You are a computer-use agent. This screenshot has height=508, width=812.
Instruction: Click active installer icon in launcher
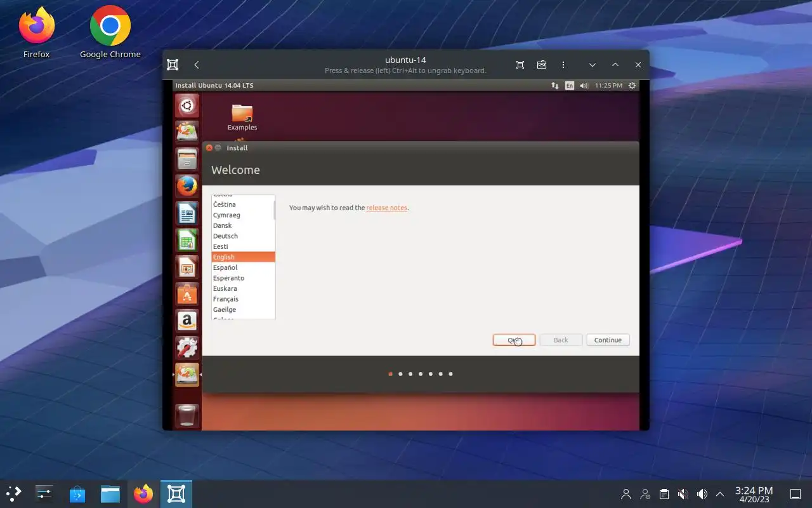point(187,375)
